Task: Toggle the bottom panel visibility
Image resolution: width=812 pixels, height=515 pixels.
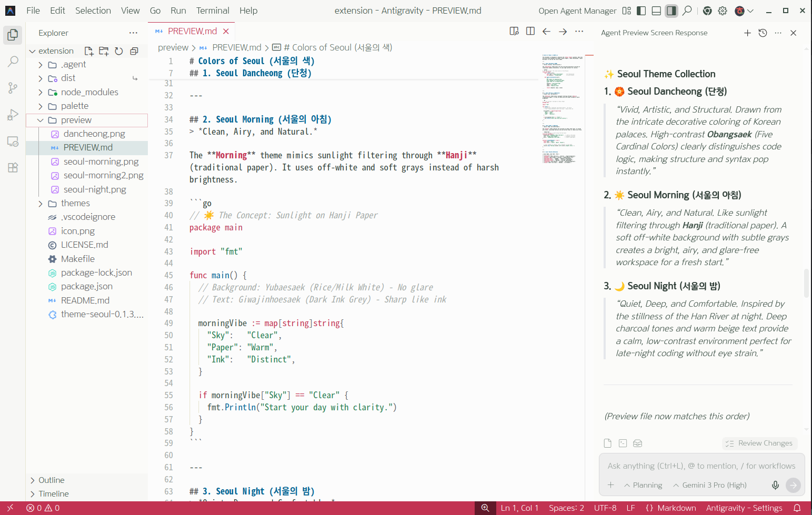Action: tap(656, 11)
